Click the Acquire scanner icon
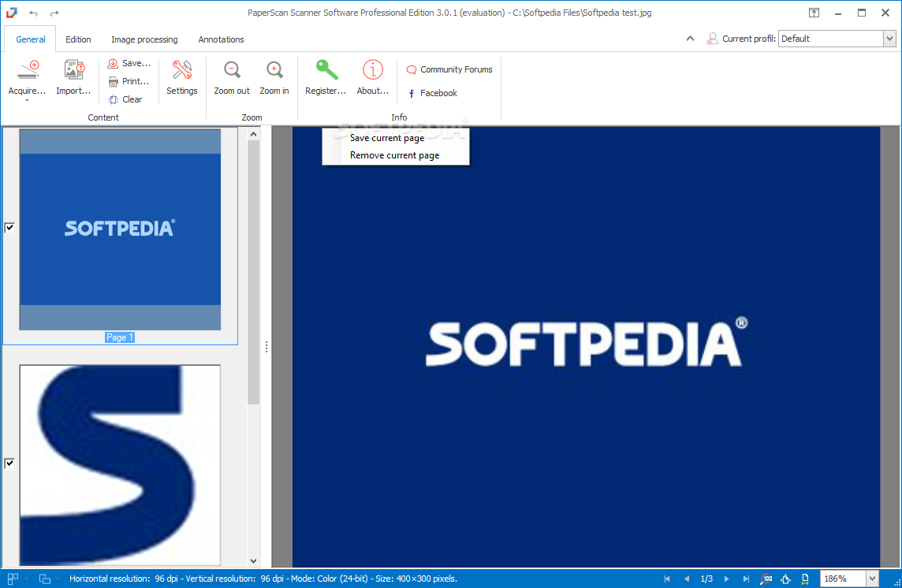 click(28, 71)
